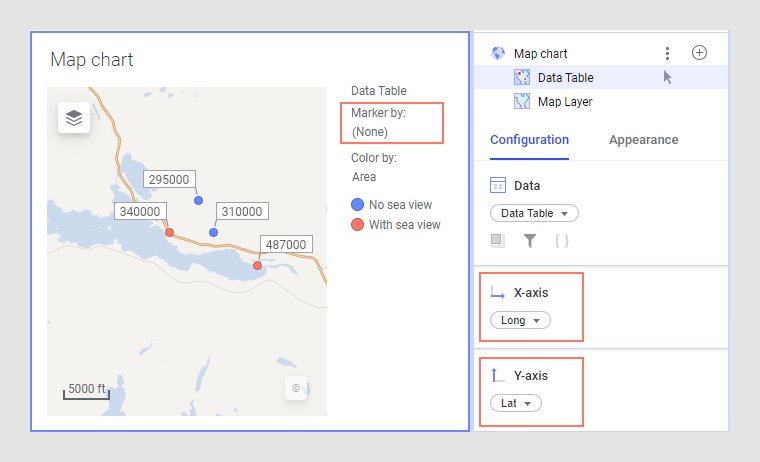Switch to the Appearance tab
Image resolution: width=760 pixels, height=462 pixels.
[643, 140]
